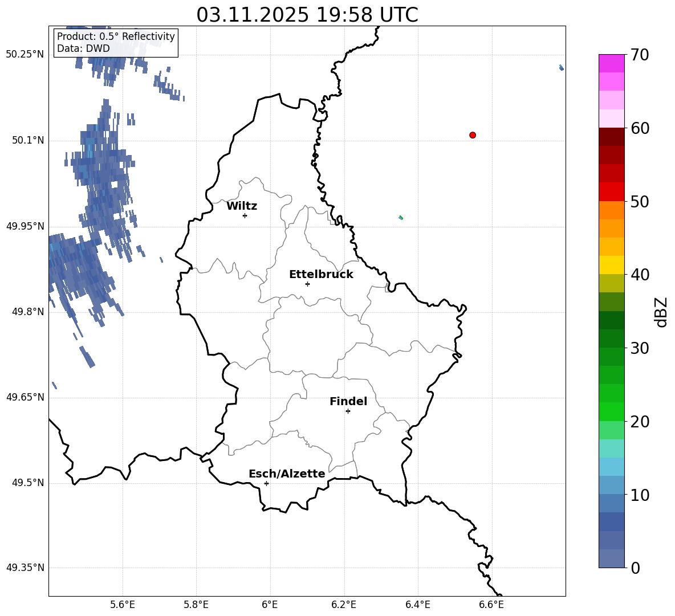Pick the magenta swatch at the colorbar top
Image resolution: width=675 pixels, height=616 pixels.
pos(612,63)
